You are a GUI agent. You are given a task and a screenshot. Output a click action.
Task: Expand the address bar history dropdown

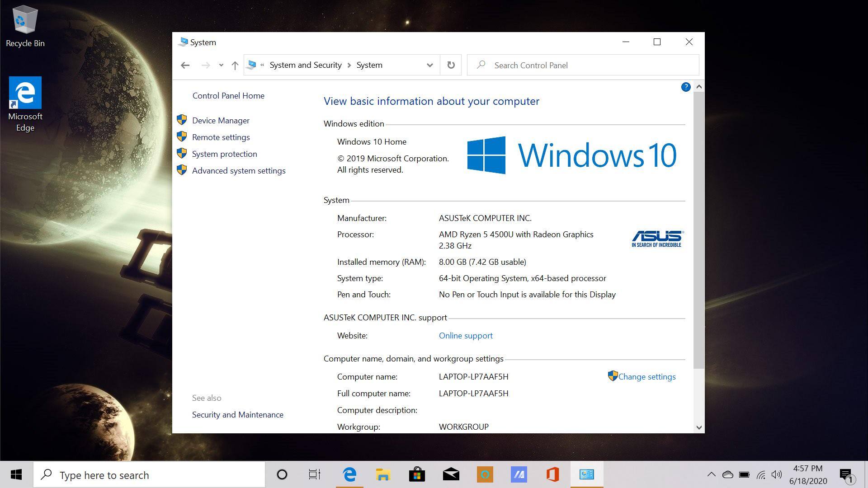[429, 65]
